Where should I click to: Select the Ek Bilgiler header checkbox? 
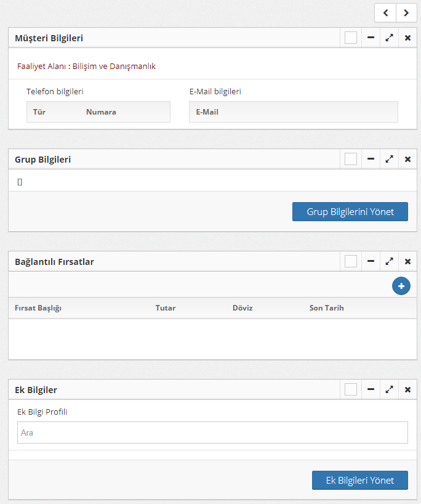[x=351, y=389]
